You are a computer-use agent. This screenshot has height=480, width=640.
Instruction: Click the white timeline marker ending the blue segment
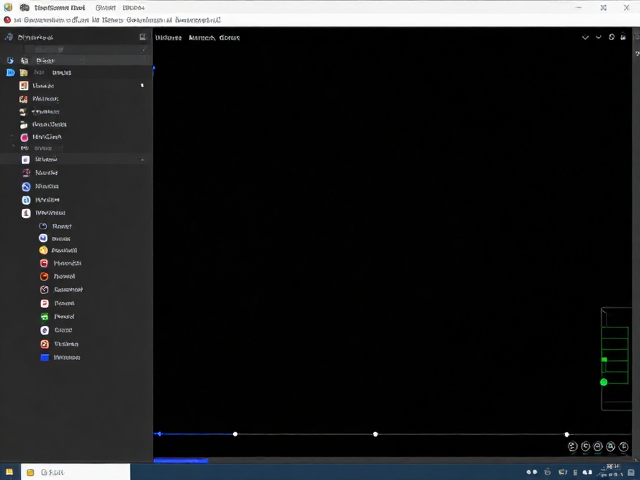pos(235,434)
